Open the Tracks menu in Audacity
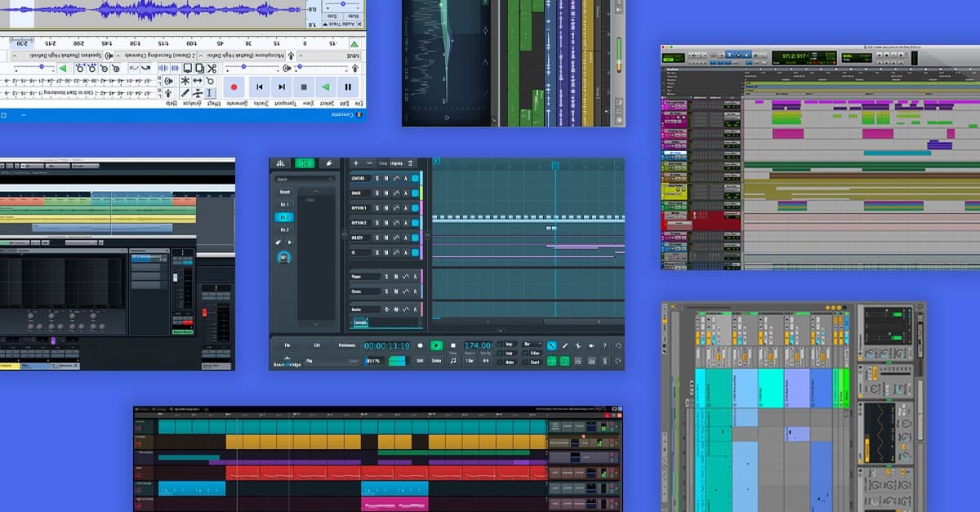Screen dimensions: 980x512 click(261, 104)
